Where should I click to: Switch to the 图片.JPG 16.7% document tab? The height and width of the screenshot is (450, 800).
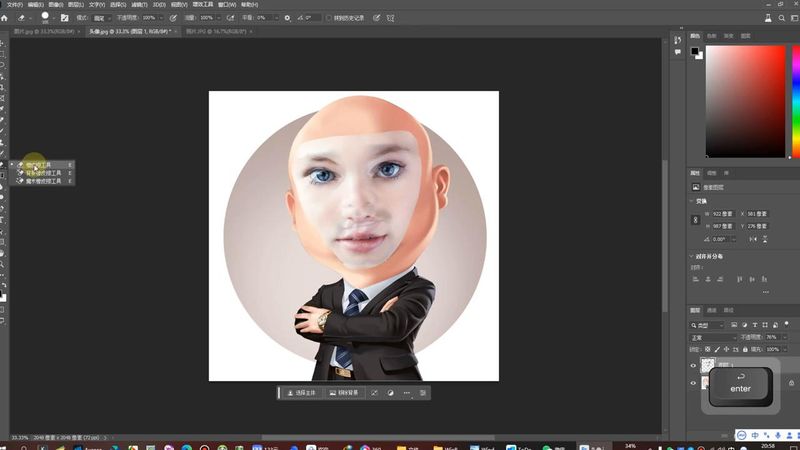click(216, 32)
